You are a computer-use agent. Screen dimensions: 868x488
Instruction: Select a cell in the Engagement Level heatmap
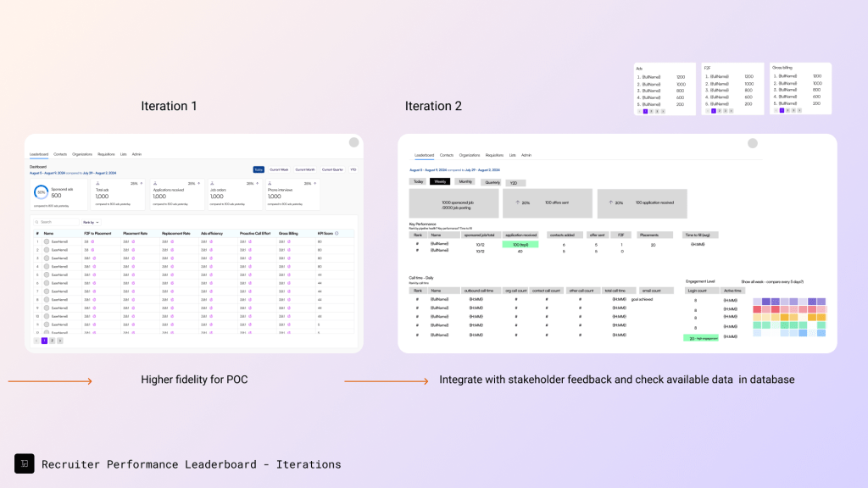(x=788, y=313)
